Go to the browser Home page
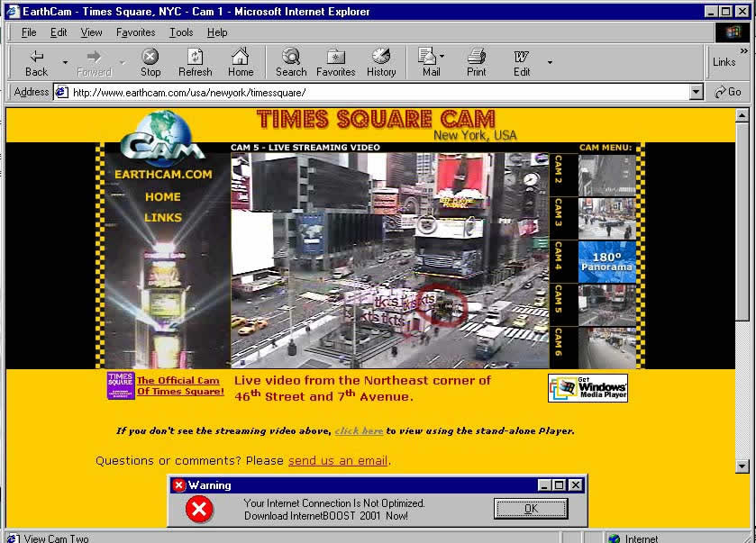Image resolution: width=756 pixels, height=543 pixels. 240,63
